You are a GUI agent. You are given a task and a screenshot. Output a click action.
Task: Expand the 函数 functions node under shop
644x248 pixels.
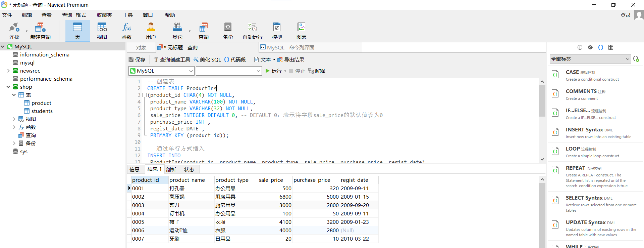14,127
